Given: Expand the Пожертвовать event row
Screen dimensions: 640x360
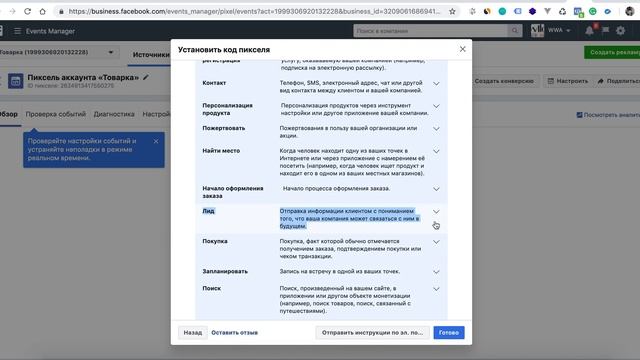Looking at the screenshot, I should [x=436, y=129].
